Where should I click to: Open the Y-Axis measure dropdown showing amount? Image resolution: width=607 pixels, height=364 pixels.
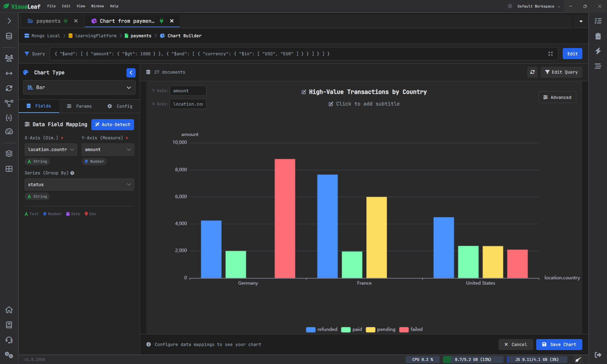(107, 149)
